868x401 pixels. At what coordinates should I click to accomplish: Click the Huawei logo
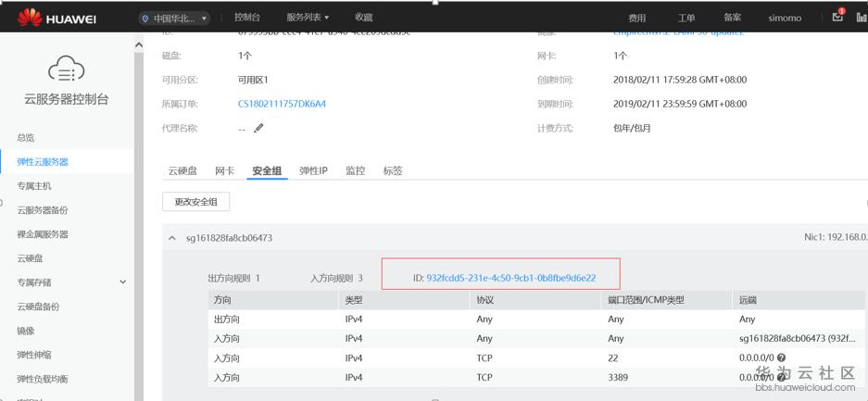click(56, 18)
